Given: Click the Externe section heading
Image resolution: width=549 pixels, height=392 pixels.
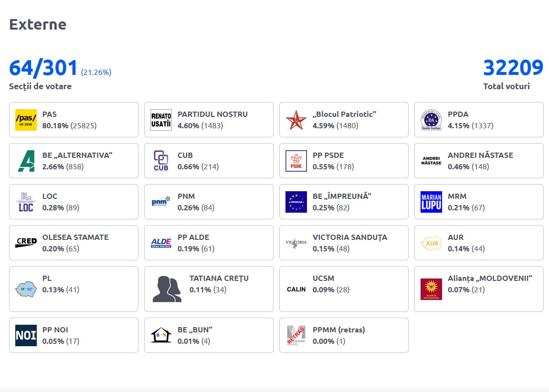Looking at the screenshot, I should [x=38, y=24].
